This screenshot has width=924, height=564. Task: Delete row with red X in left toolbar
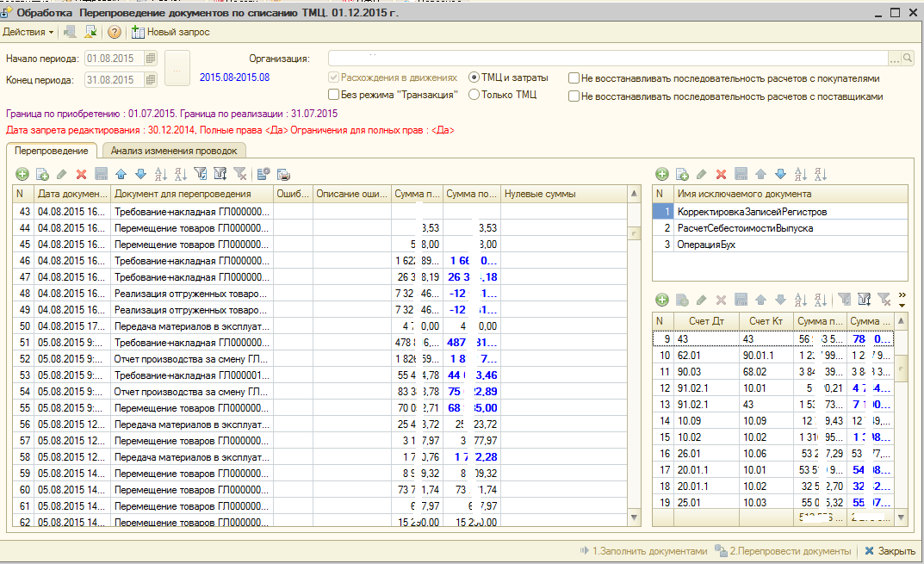click(82, 174)
